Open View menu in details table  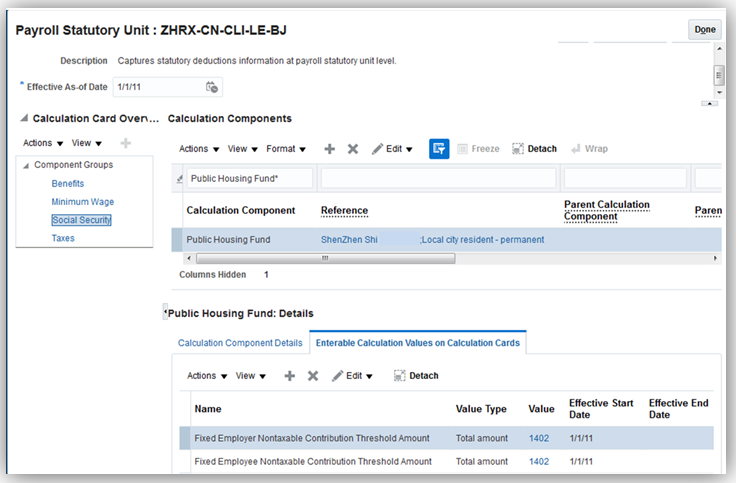tap(251, 376)
